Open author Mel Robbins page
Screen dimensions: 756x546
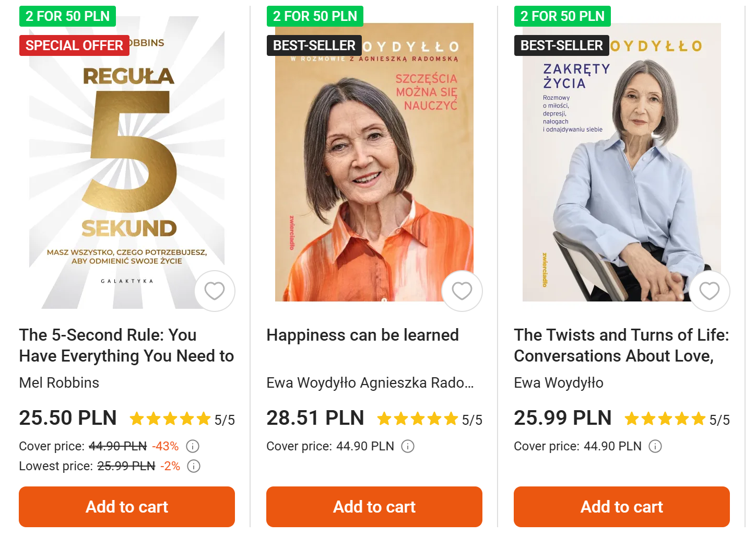coord(59,383)
